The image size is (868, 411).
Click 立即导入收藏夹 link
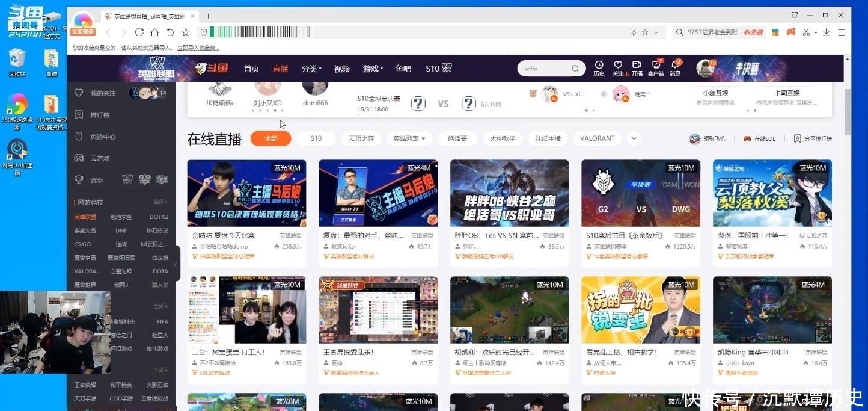pyautogui.click(x=198, y=48)
